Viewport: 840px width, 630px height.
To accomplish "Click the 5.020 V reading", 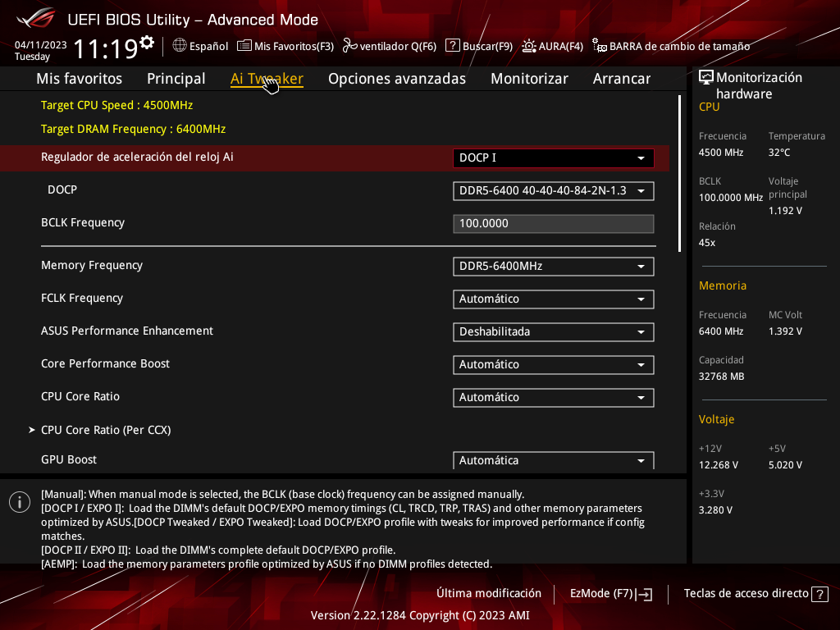I will tap(785, 465).
